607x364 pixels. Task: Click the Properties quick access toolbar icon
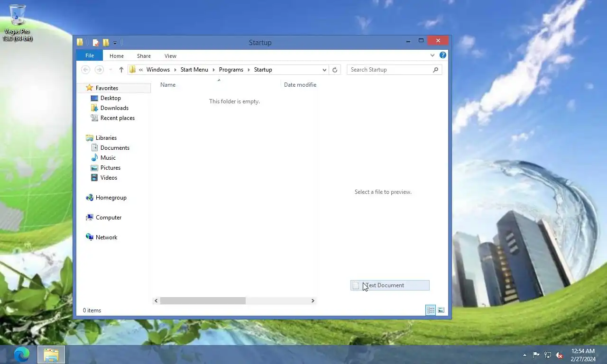(96, 43)
